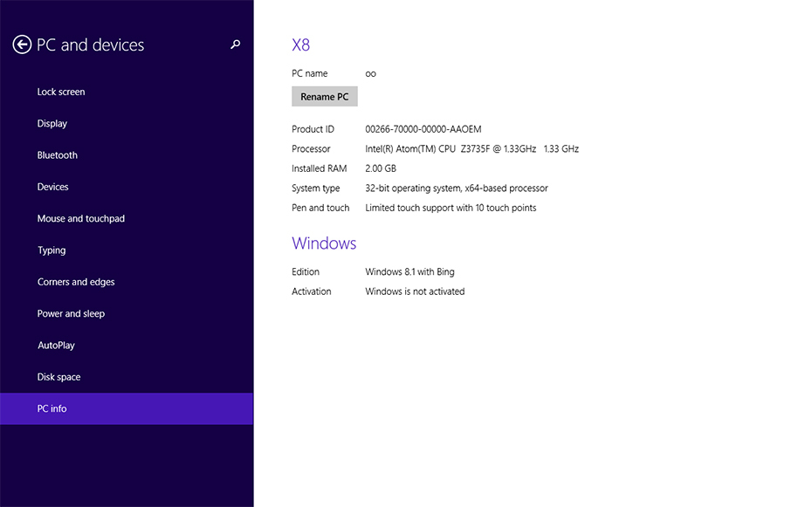This screenshot has width=812, height=507.
Task: Open Power and sleep settings
Action: (71, 314)
